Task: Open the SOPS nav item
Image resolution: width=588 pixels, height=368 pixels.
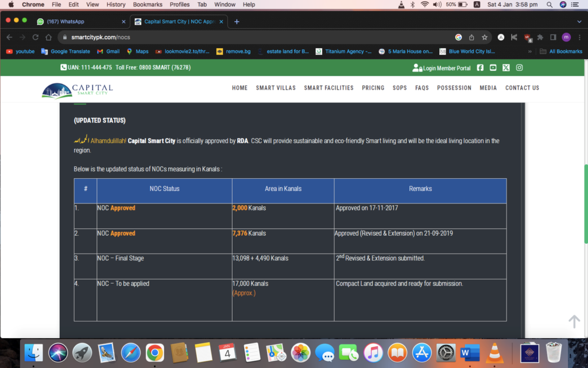Action: point(400,88)
